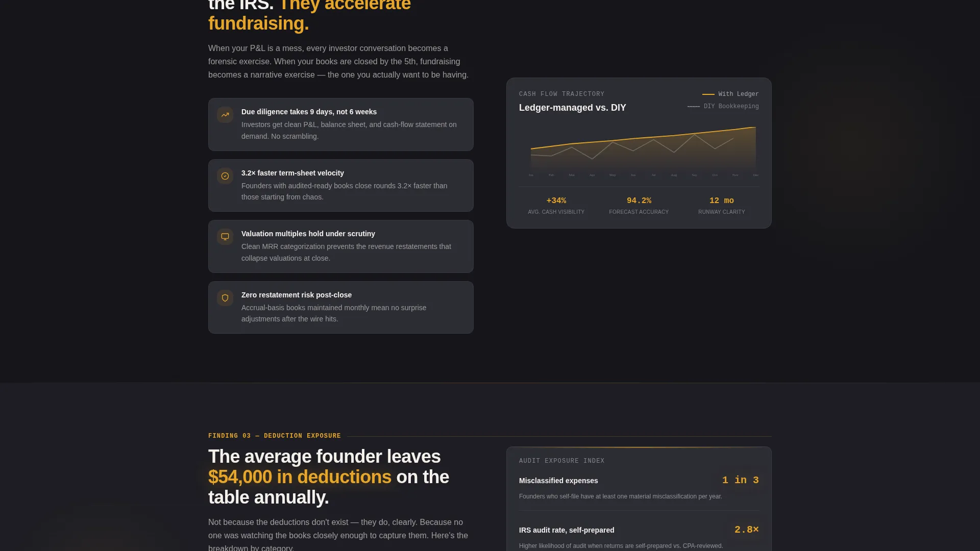Click the gold 'With Ledger' legend line
The image size is (980, 551).
(708, 94)
